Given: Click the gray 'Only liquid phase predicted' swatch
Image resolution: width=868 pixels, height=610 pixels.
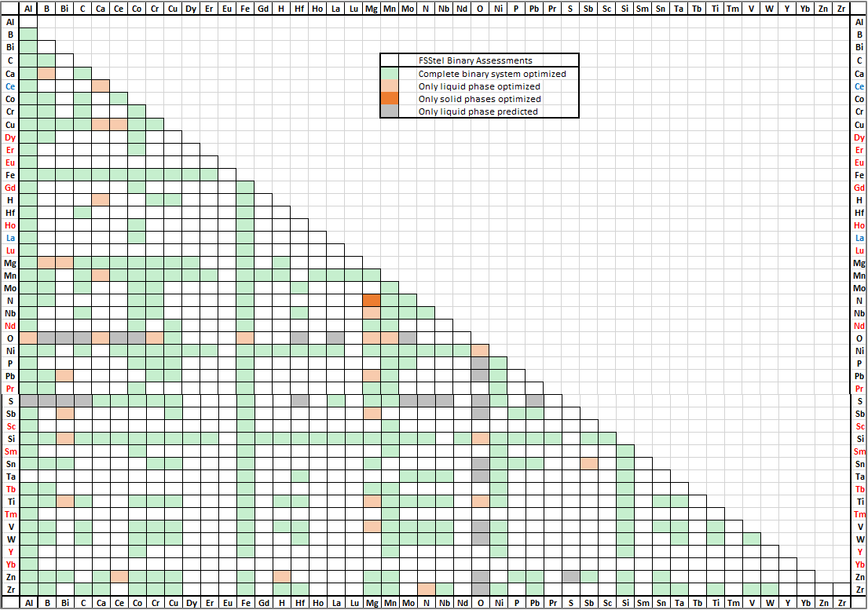Looking at the screenshot, I should pyautogui.click(x=389, y=111).
